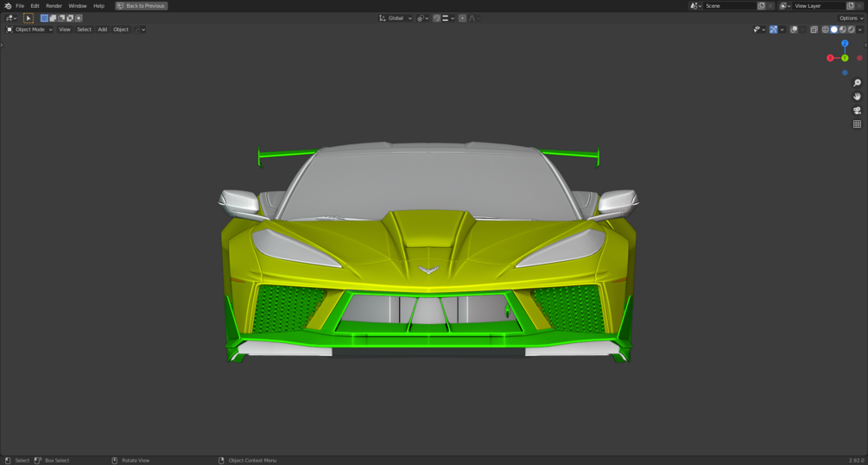Screen dimensions: 868x465
Task: Open the shading options dropdown
Action: [x=859, y=29]
